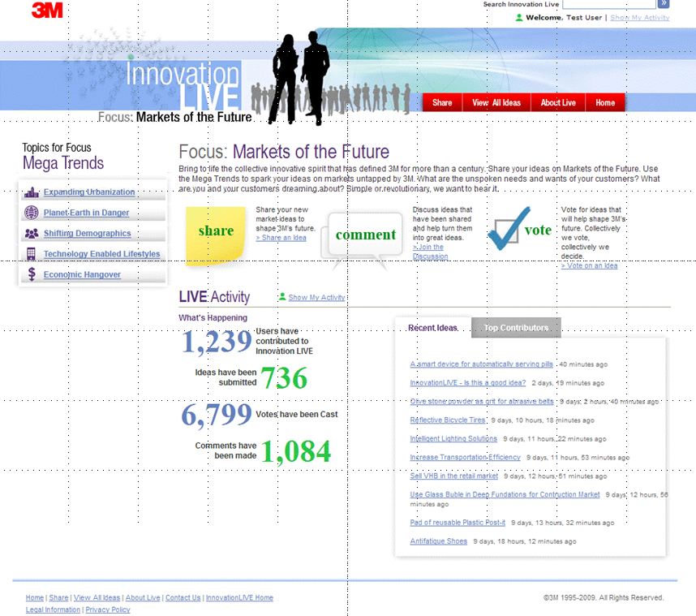
Task: Open View All Ideas in navigation
Action: [496, 102]
